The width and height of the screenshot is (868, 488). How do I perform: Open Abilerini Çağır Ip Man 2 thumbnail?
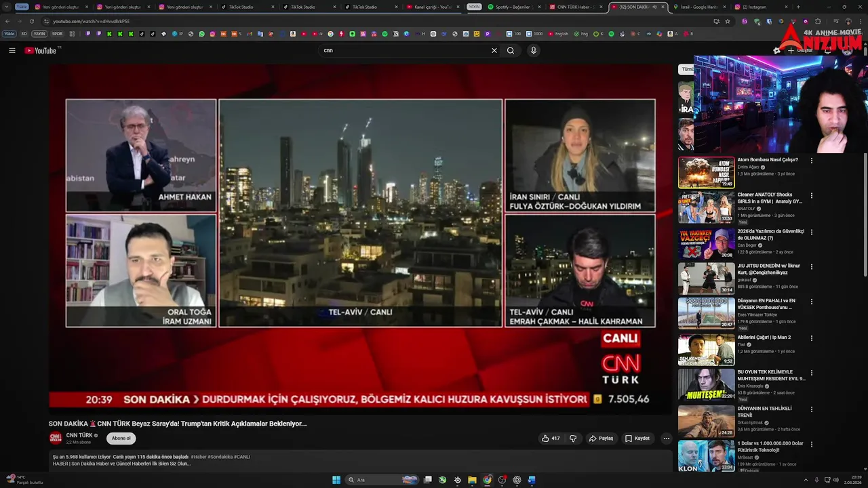tap(706, 349)
